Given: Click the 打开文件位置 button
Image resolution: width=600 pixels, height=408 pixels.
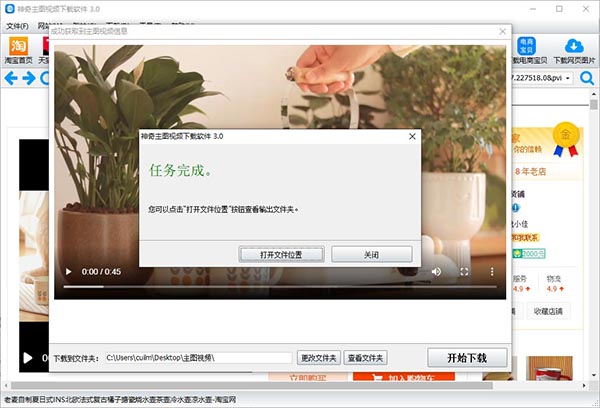Looking at the screenshot, I should (284, 255).
